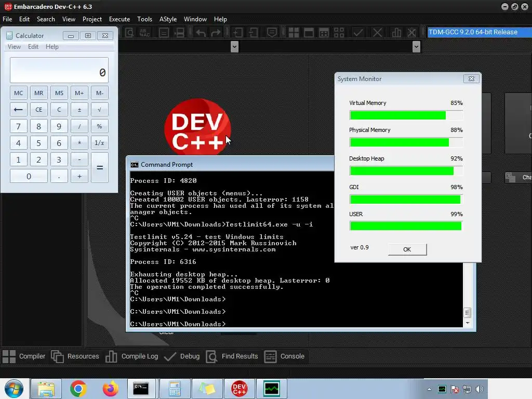Click the Indent toolbar icon
The image size is (532, 399).
click(x=237, y=33)
